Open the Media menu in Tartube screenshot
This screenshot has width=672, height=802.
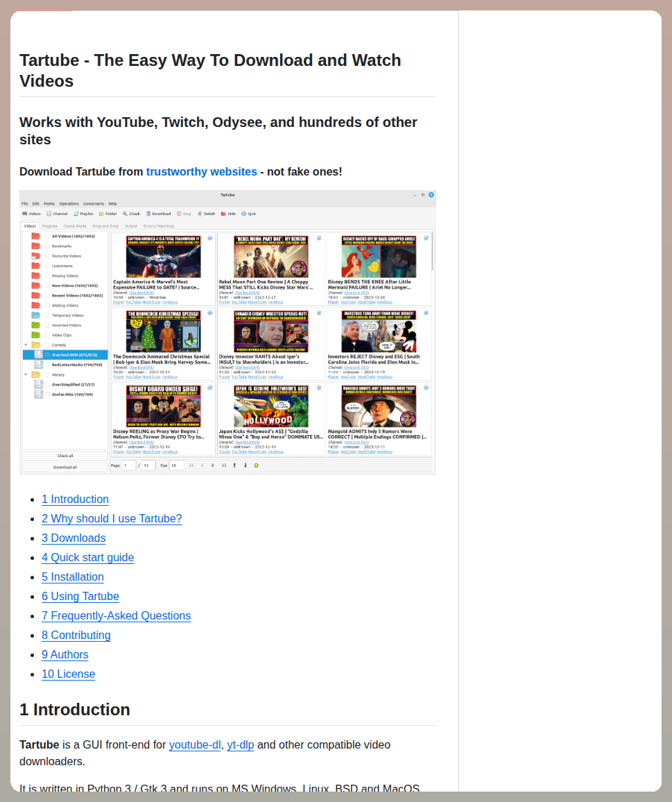coord(49,203)
